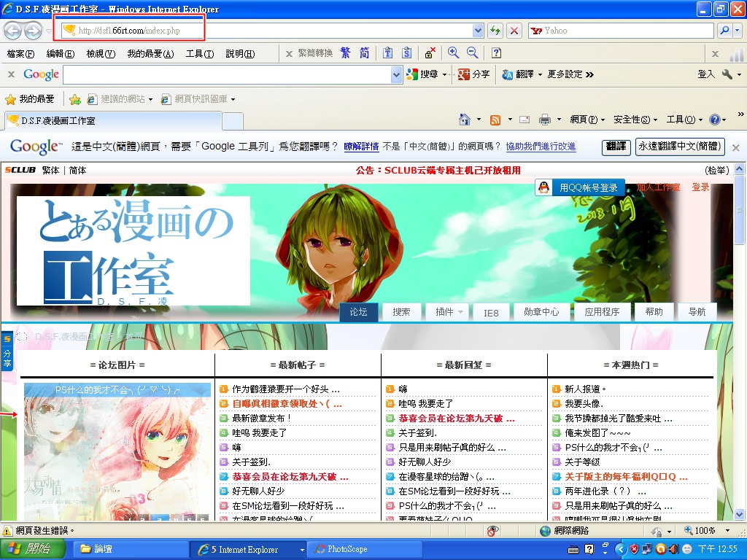Convert page with the 繁 traditional icon
This screenshot has height=560, width=747.
345,52
